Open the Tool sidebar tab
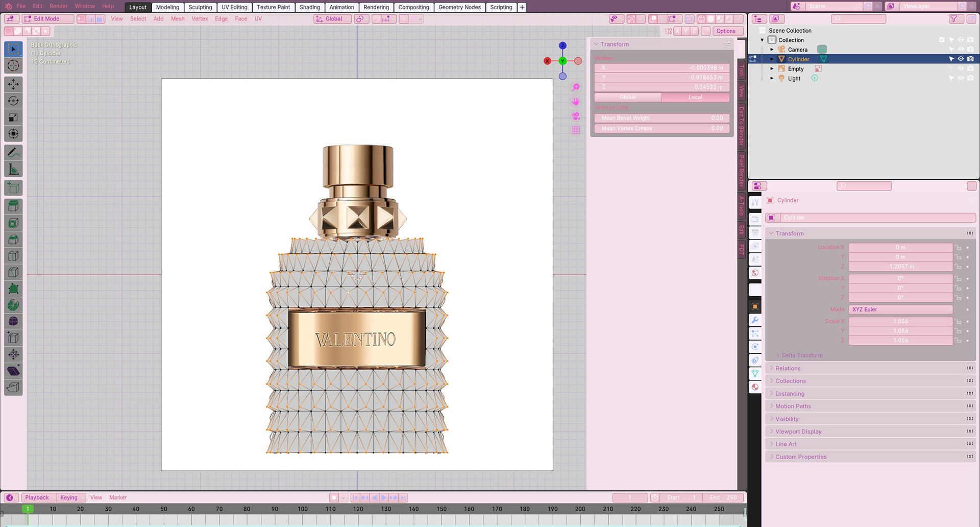980x527 pixels. pyautogui.click(x=741, y=70)
